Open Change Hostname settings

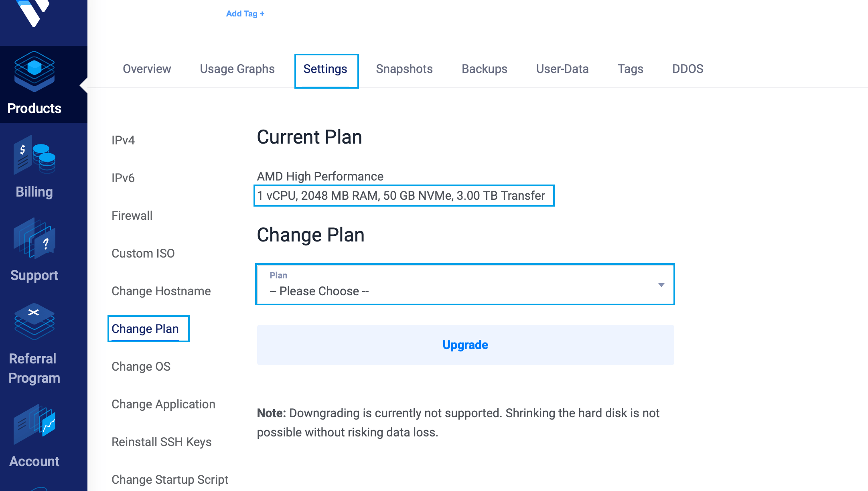pos(161,291)
